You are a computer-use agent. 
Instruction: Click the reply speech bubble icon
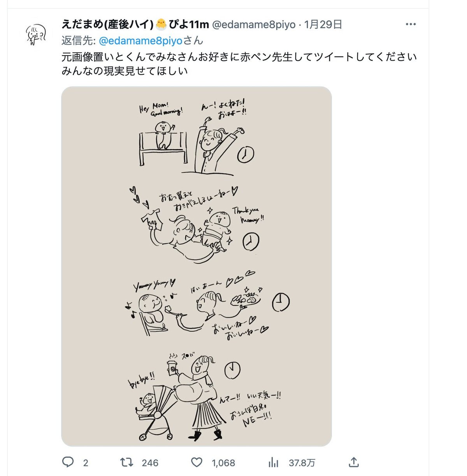click(68, 462)
